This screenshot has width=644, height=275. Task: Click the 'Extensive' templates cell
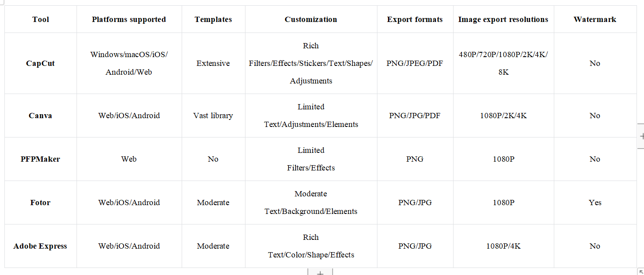(x=213, y=63)
